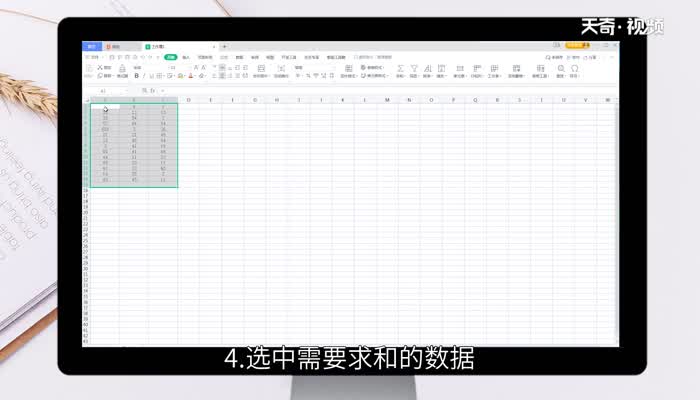Click the yellow fill color bucket
The image size is (700, 400).
180,76
